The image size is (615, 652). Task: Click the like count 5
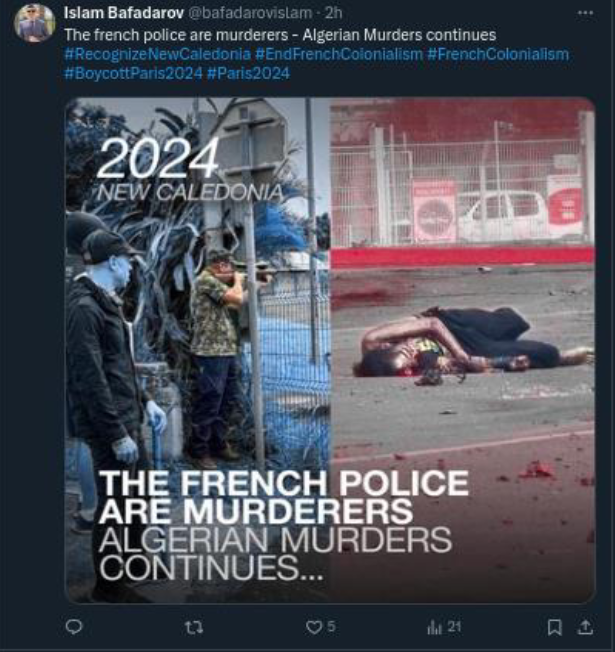coord(331,626)
